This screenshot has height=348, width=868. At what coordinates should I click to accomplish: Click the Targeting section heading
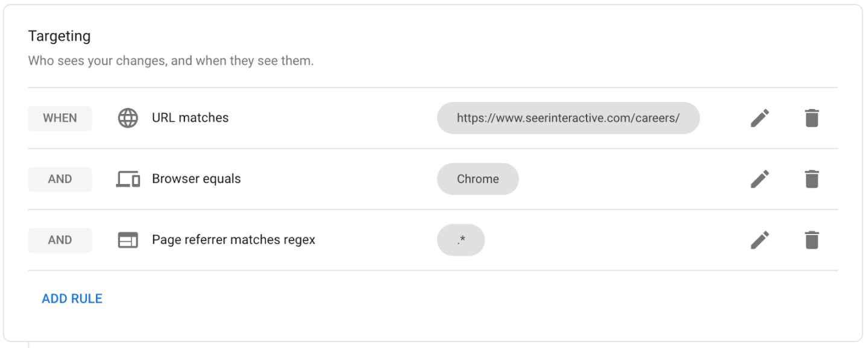coord(59,36)
